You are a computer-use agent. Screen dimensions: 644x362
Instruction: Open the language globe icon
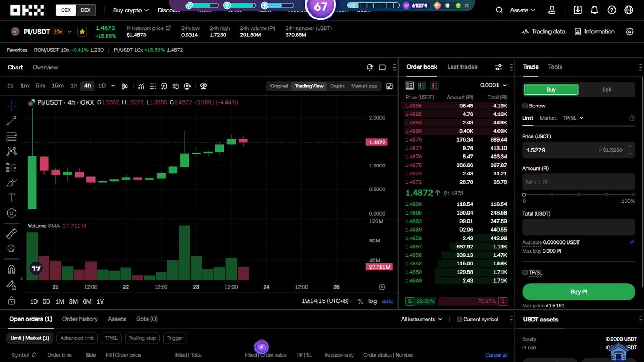[629, 10]
